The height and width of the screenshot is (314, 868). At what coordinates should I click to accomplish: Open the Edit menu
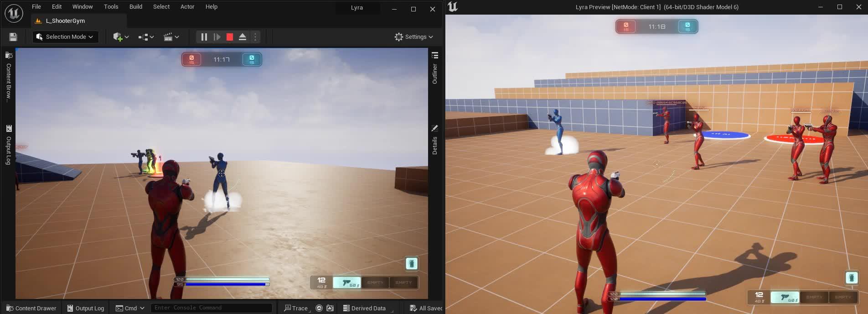[57, 7]
